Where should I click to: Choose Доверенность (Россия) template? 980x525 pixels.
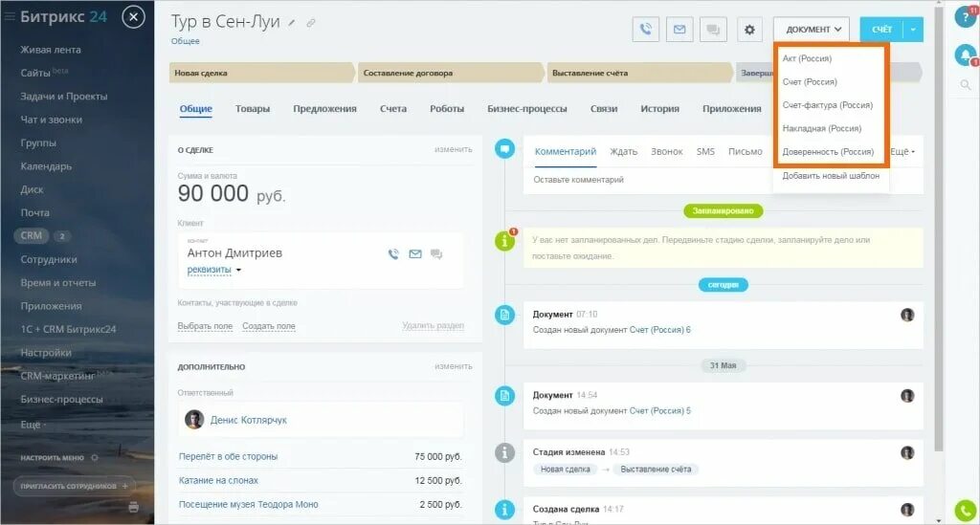[x=828, y=152]
